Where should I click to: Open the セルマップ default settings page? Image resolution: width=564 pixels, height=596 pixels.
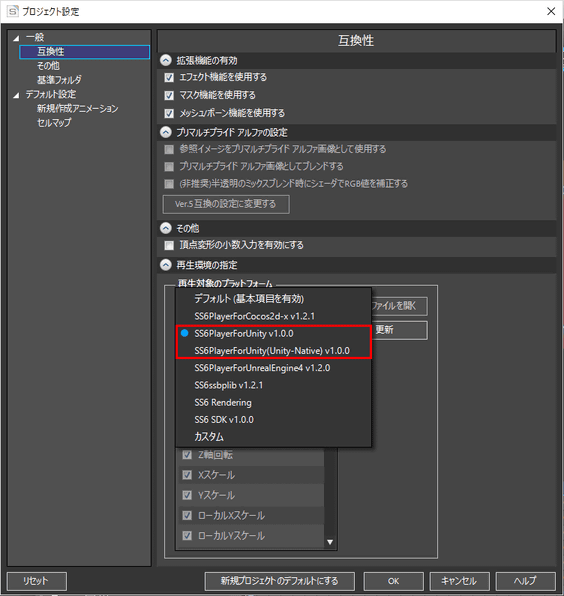pos(54,122)
